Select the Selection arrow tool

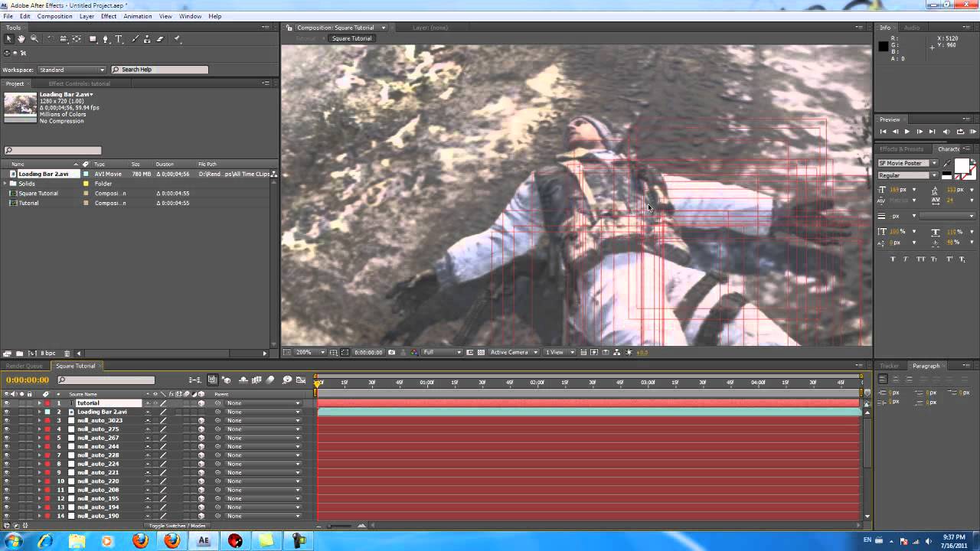9,39
